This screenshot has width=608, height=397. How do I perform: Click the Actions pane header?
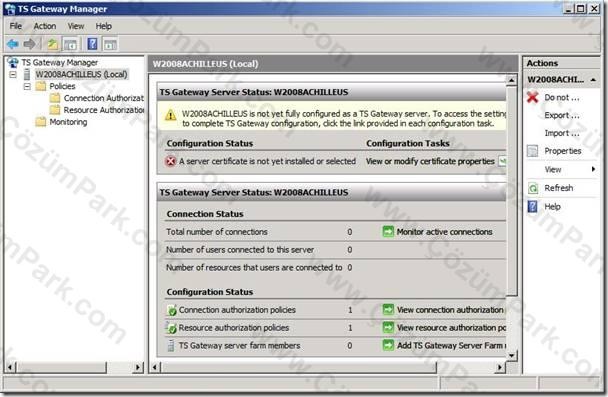pos(561,63)
